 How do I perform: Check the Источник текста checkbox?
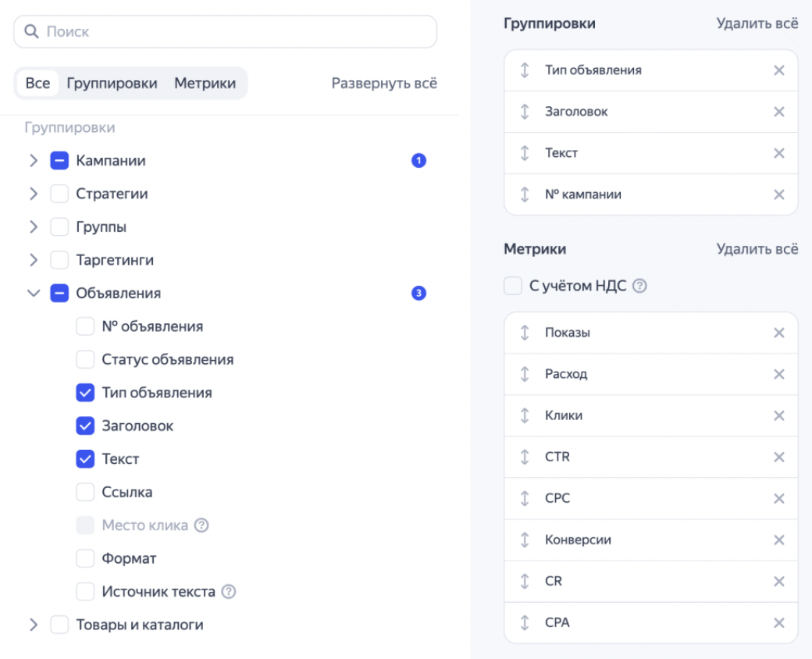(x=85, y=592)
